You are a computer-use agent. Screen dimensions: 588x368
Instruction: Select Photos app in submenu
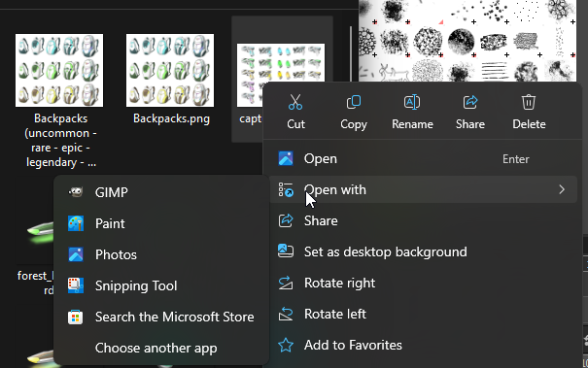click(x=161, y=254)
